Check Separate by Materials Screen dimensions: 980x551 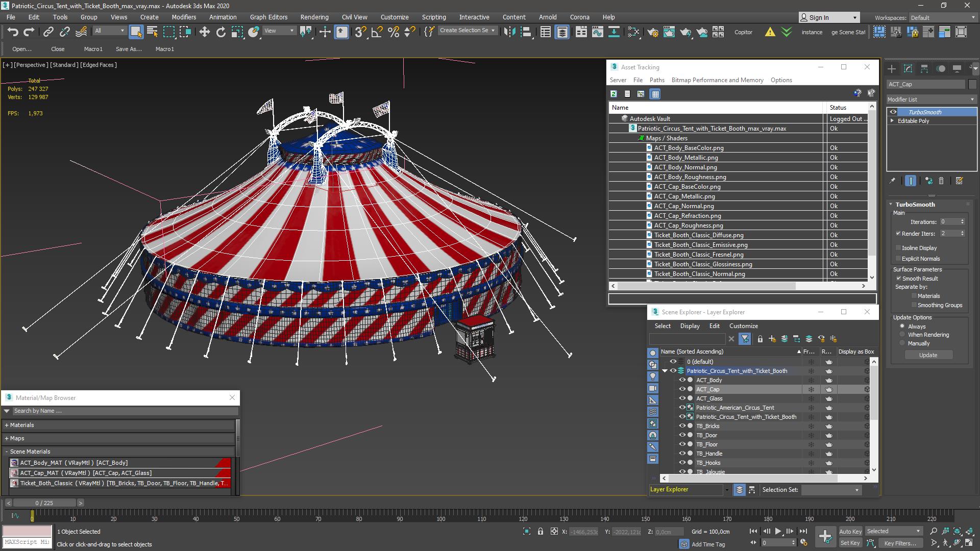(914, 296)
